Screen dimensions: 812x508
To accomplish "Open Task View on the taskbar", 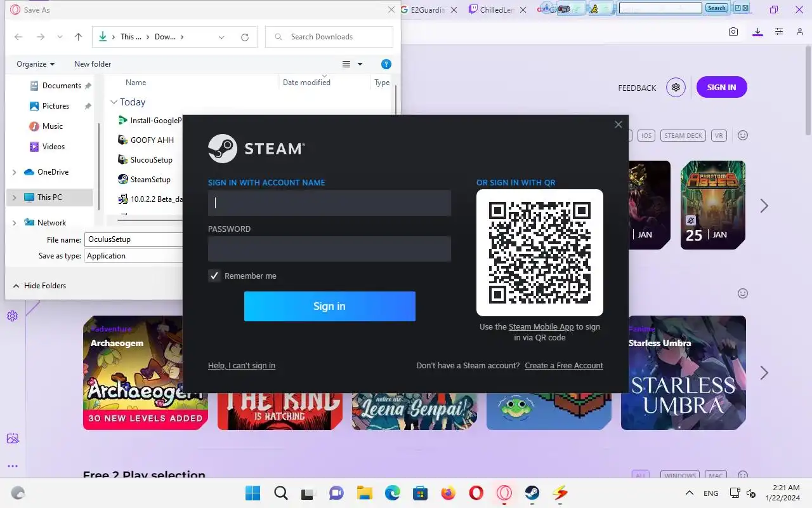I will coord(308,493).
